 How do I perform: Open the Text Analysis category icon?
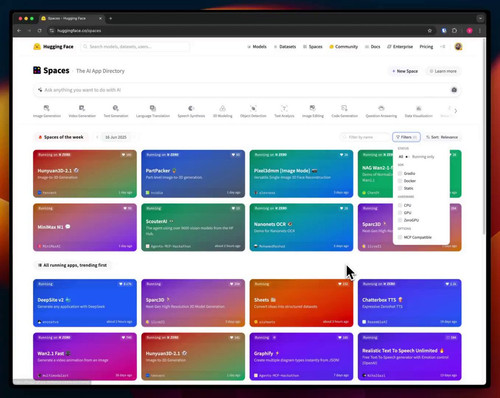[x=284, y=108]
